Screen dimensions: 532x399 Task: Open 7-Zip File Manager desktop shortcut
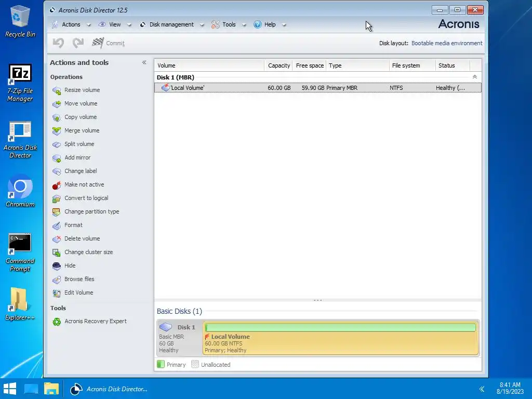coord(20,83)
